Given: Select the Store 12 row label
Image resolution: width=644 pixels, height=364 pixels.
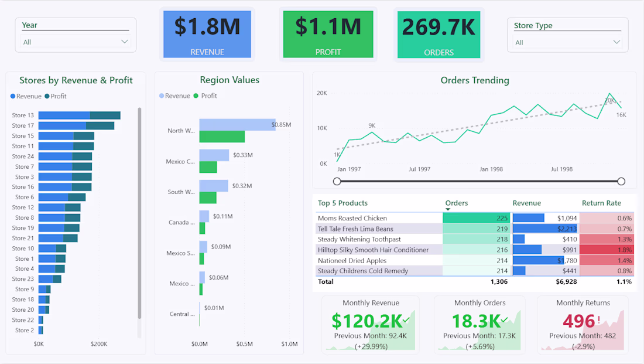Looking at the screenshot, I should pyautogui.click(x=23, y=207).
